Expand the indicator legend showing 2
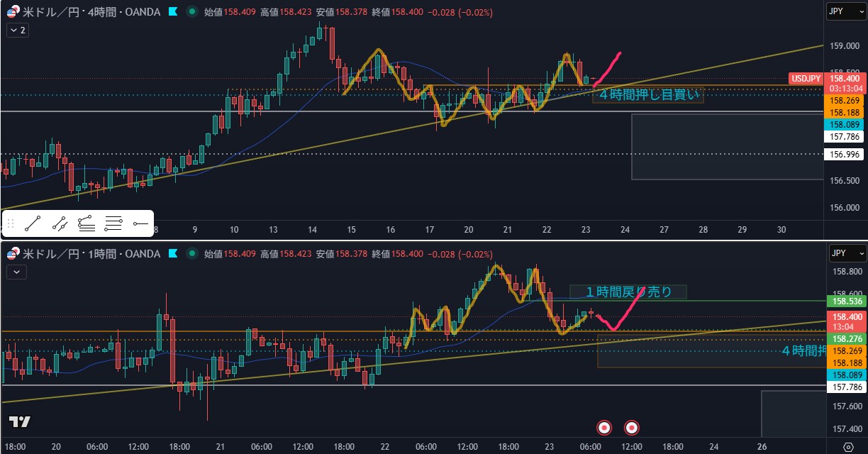The height and width of the screenshot is (454, 868). pyautogui.click(x=17, y=30)
